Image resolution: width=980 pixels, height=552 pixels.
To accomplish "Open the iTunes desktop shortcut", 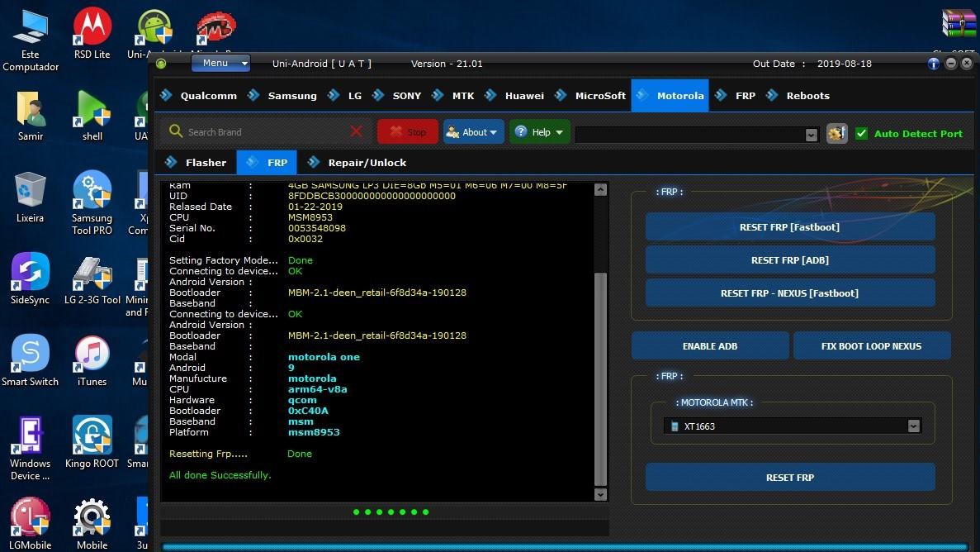I will [x=92, y=361].
